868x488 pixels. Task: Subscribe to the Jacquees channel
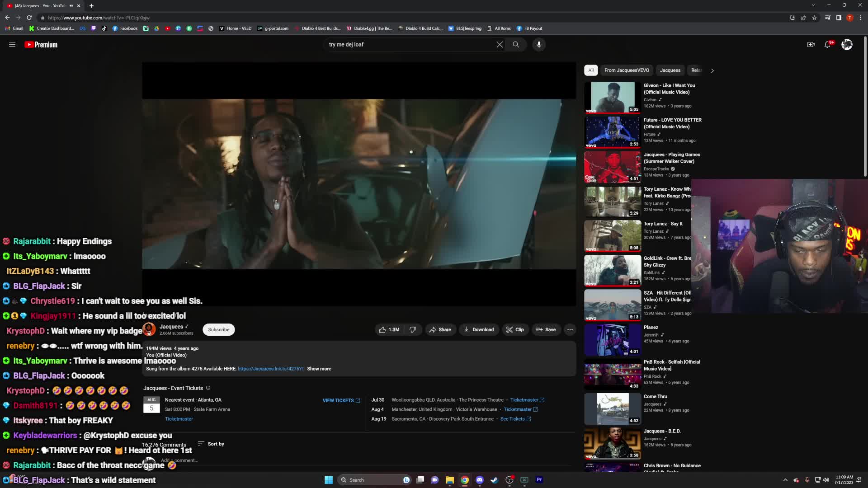pyautogui.click(x=218, y=330)
